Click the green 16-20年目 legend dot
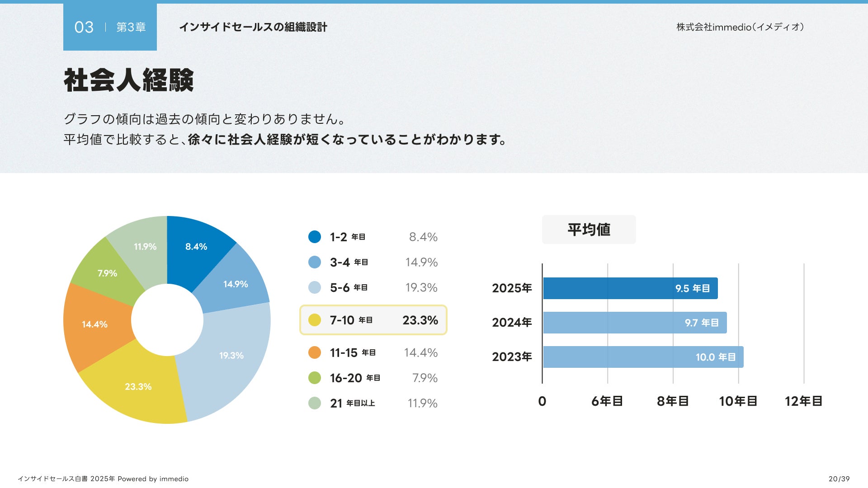Image resolution: width=868 pixels, height=488 pixels. pyautogui.click(x=314, y=378)
